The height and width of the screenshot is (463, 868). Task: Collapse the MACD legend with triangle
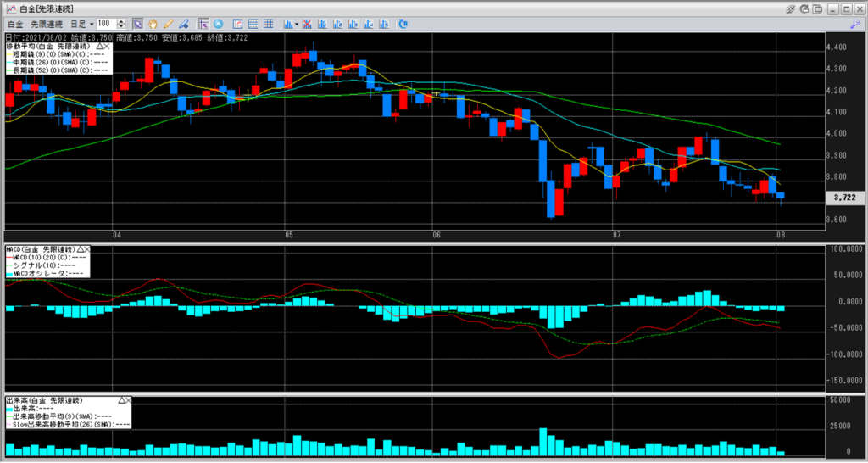[x=81, y=250]
